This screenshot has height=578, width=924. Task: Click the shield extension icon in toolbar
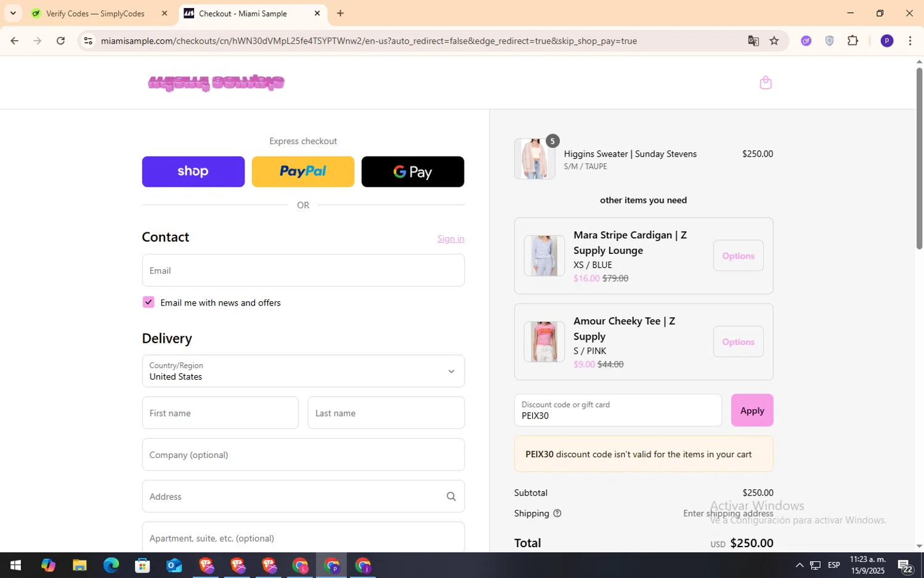829,41
